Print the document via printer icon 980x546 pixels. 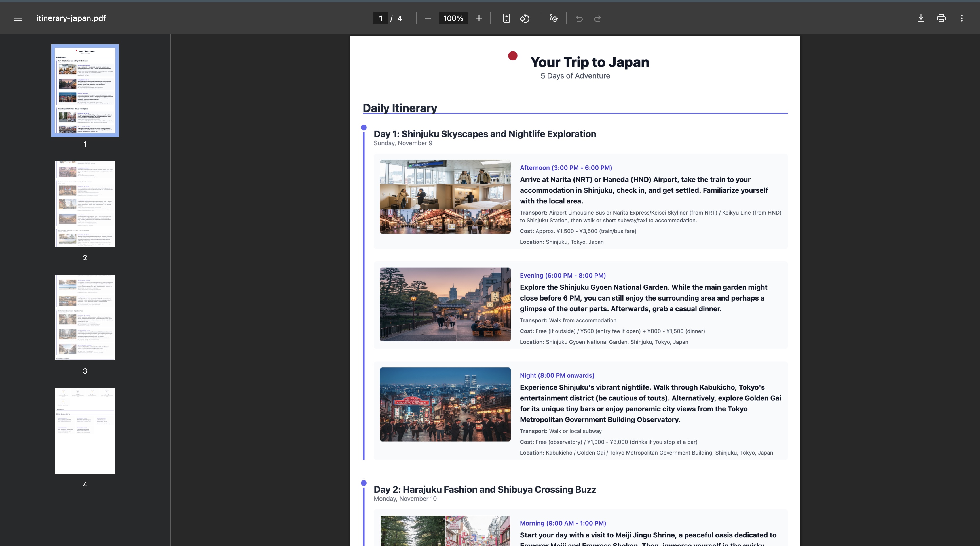coord(941,18)
